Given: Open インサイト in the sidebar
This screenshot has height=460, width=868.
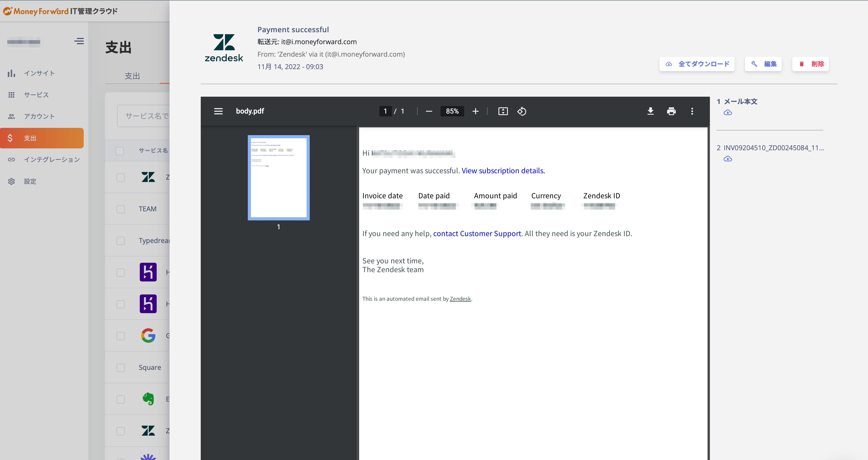Looking at the screenshot, I should [x=42, y=73].
